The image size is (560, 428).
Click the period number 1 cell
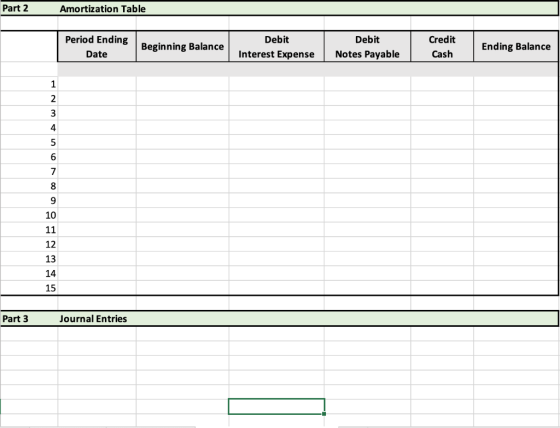click(x=29, y=84)
